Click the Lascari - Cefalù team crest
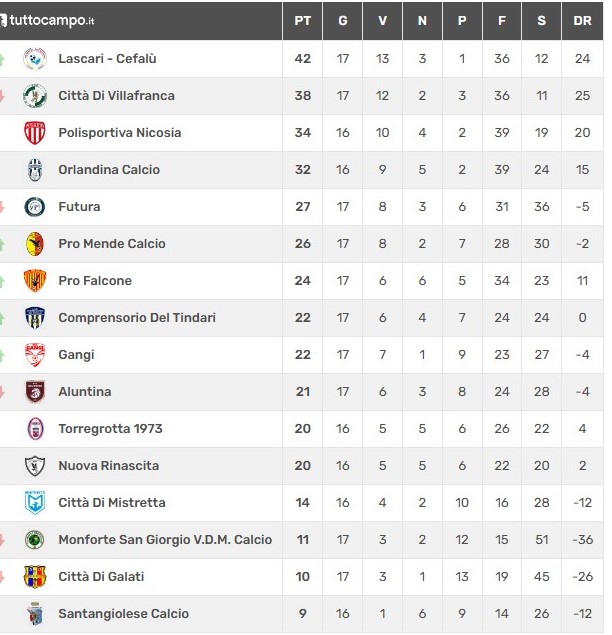 tap(35, 59)
